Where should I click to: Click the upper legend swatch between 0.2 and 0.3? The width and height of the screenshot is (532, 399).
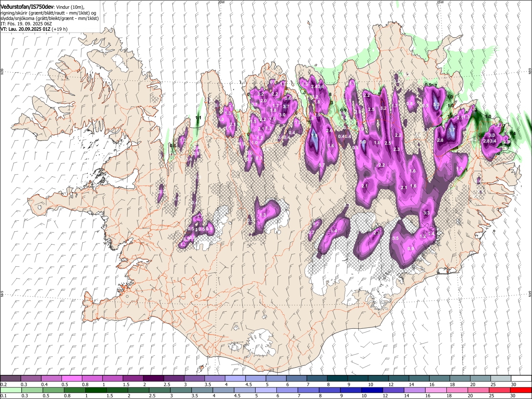pos(11,379)
